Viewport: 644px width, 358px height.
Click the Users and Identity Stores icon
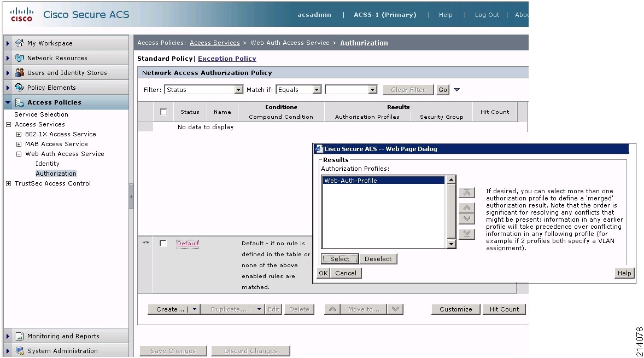[x=19, y=73]
